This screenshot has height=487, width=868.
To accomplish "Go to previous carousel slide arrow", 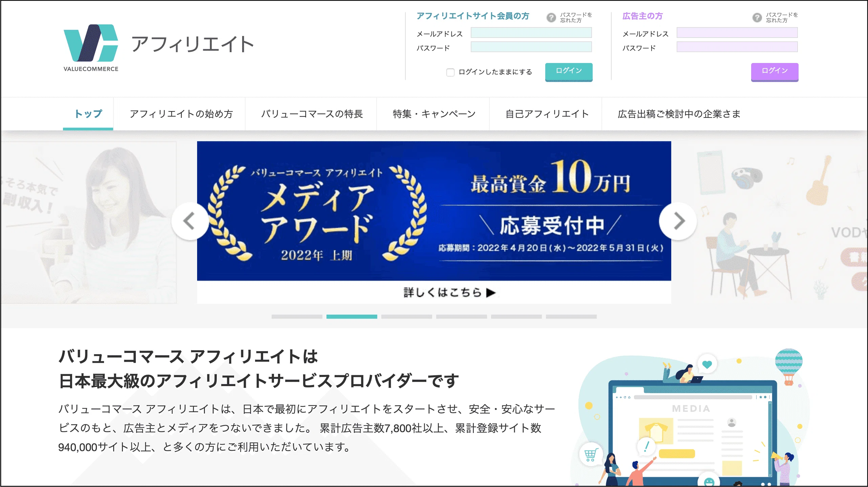I will point(190,221).
